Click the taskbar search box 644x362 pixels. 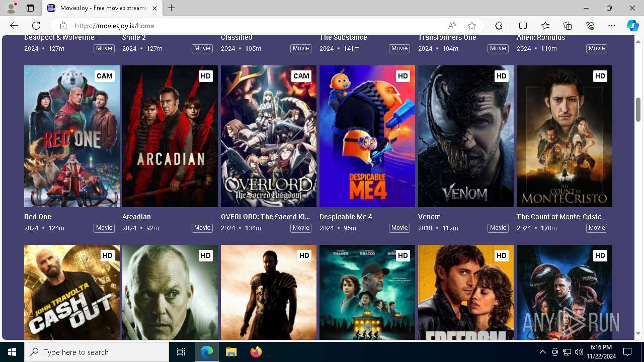(97, 352)
